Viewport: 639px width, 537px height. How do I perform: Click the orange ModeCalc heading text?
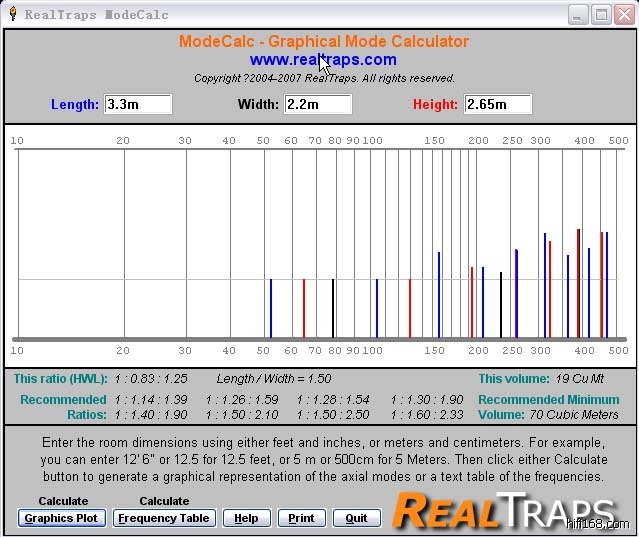(323, 42)
